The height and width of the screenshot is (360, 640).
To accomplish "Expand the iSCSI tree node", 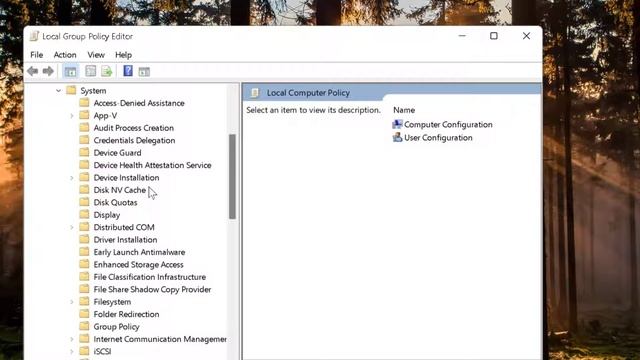I will [71, 351].
